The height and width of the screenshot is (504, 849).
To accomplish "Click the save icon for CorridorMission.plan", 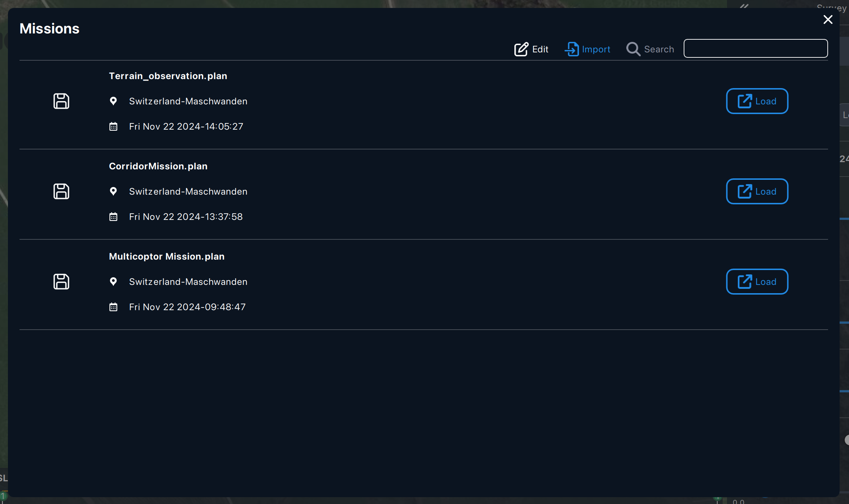I will (61, 191).
